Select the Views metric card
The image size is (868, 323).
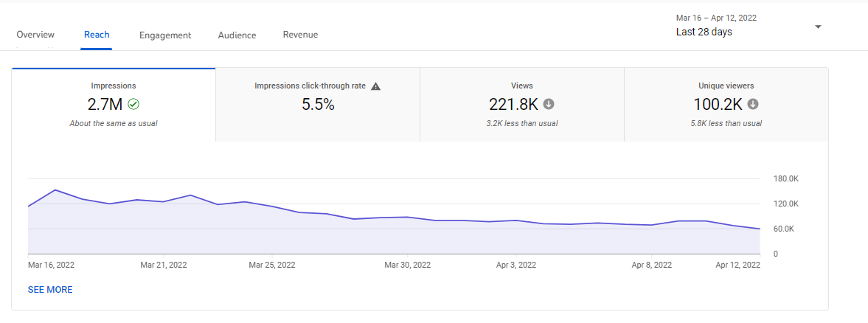[x=521, y=104]
